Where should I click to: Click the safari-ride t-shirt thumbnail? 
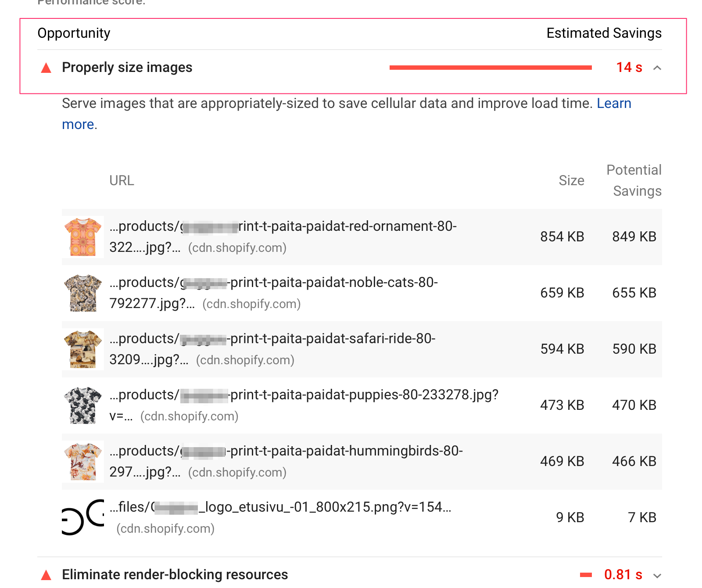tap(83, 349)
